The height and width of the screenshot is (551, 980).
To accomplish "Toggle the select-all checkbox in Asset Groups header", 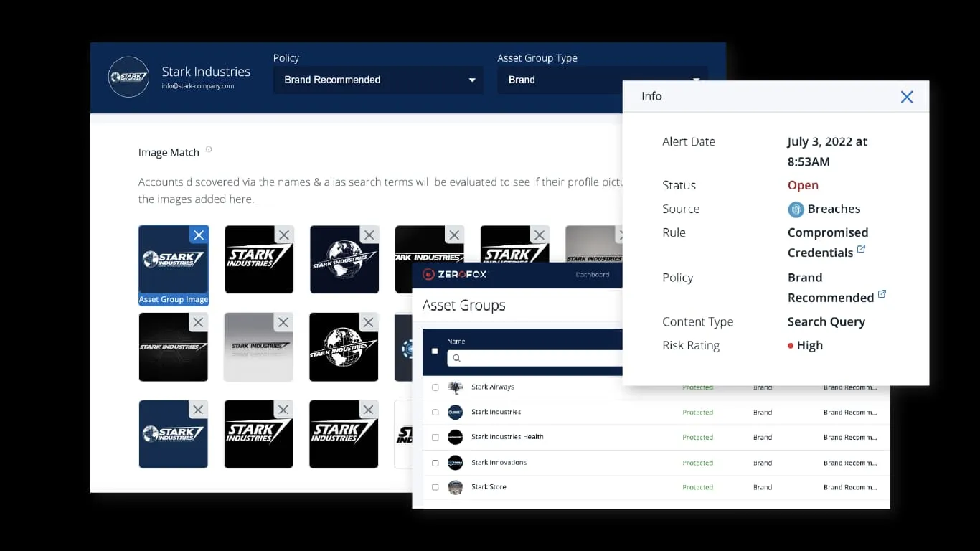I will coord(435,351).
